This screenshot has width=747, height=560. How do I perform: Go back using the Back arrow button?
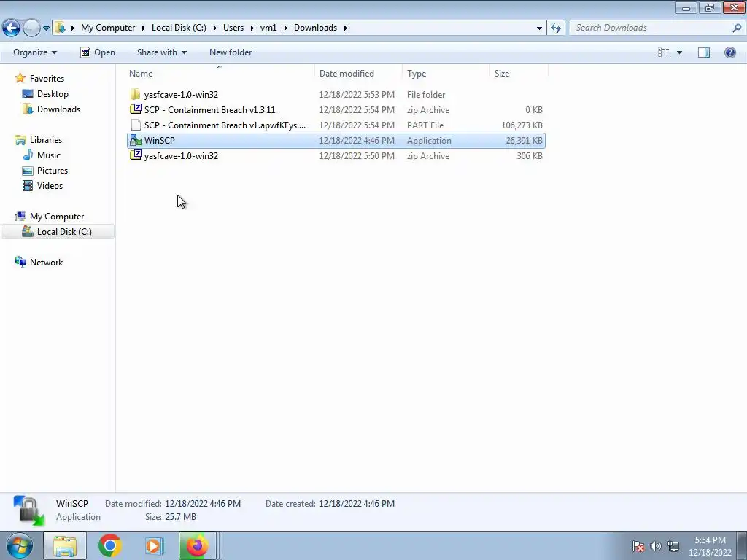click(12, 28)
